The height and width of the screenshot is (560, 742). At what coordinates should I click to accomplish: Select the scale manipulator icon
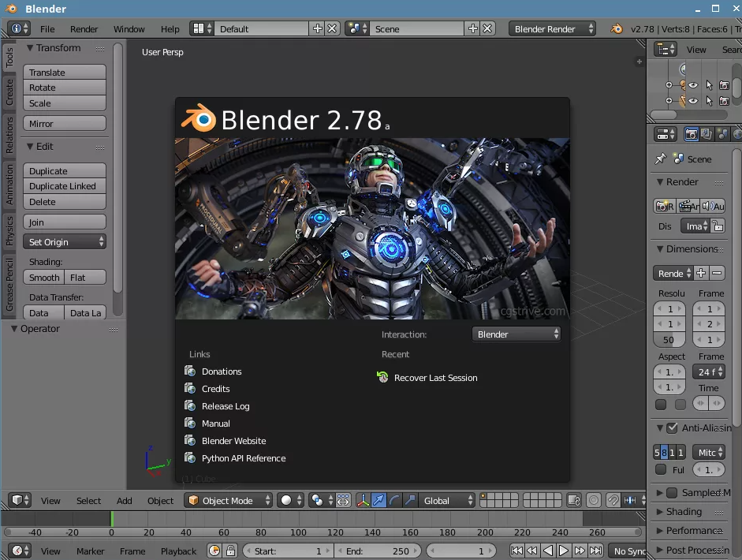coord(410,500)
